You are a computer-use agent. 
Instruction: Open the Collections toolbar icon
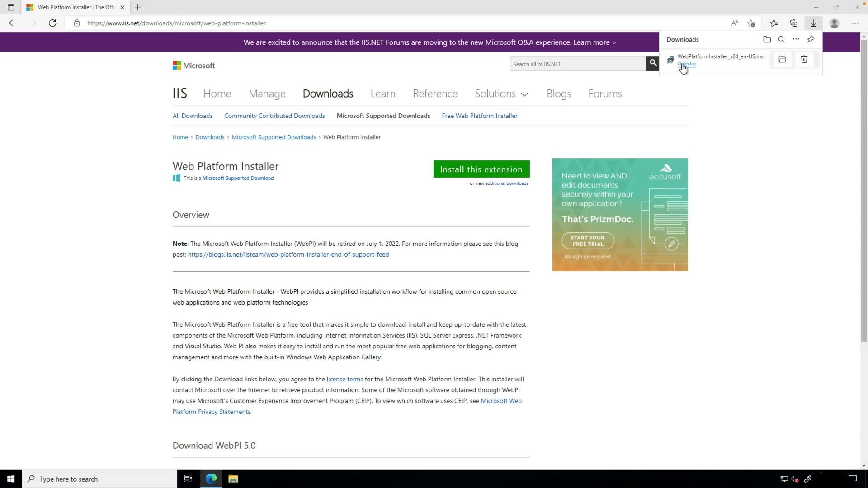point(794,23)
